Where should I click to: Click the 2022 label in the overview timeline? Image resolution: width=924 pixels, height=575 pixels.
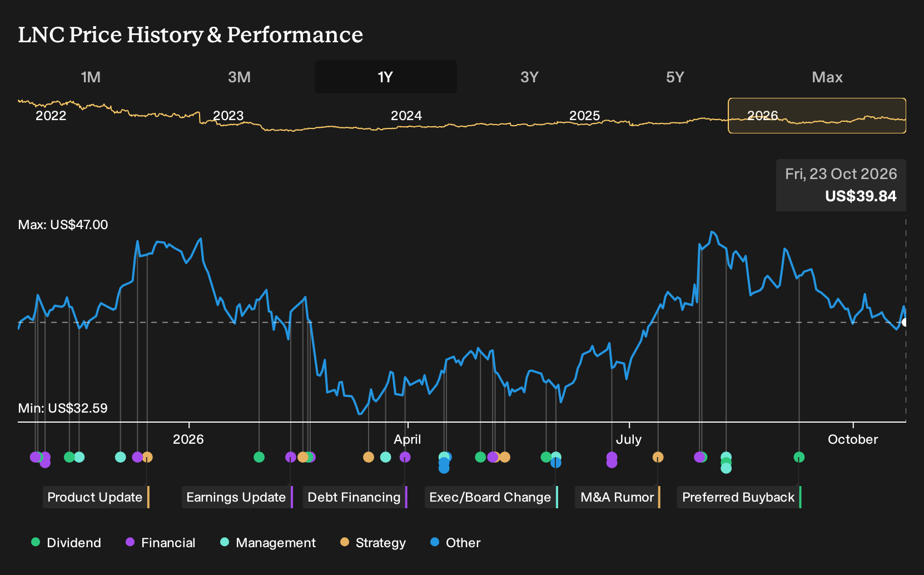pos(51,116)
